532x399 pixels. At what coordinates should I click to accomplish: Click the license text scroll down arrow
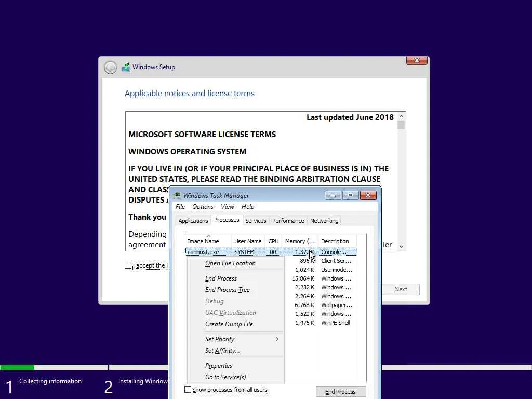point(402,246)
